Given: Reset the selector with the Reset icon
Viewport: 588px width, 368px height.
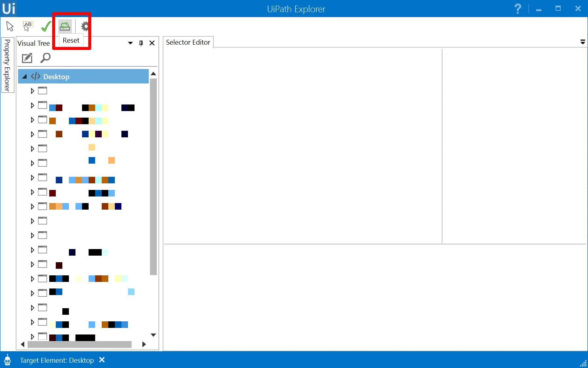Looking at the screenshot, I should pyautogui.click(x=65, y=26).
